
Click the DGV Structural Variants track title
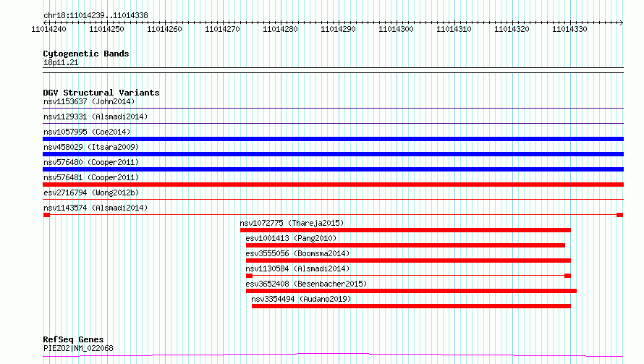point(101,93)
